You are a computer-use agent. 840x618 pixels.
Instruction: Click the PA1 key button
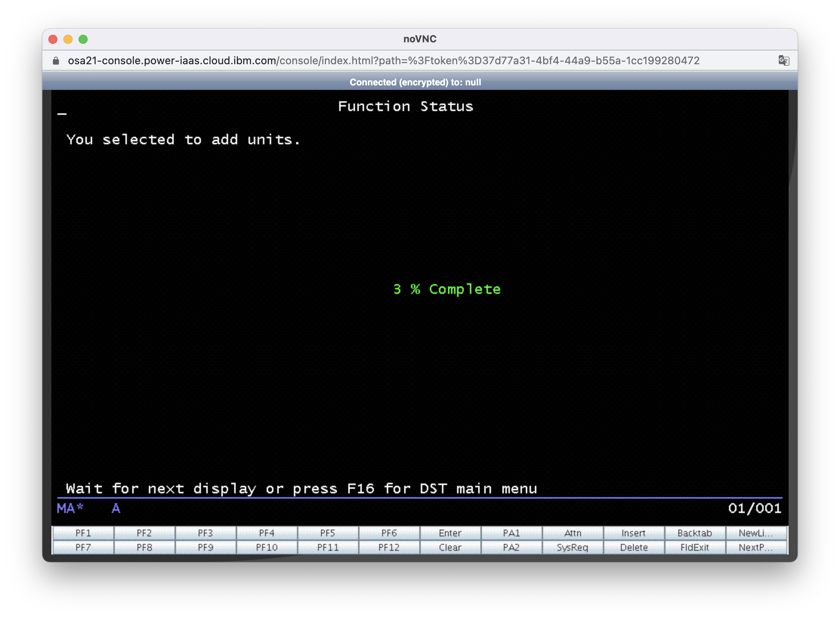coord(511,533)
